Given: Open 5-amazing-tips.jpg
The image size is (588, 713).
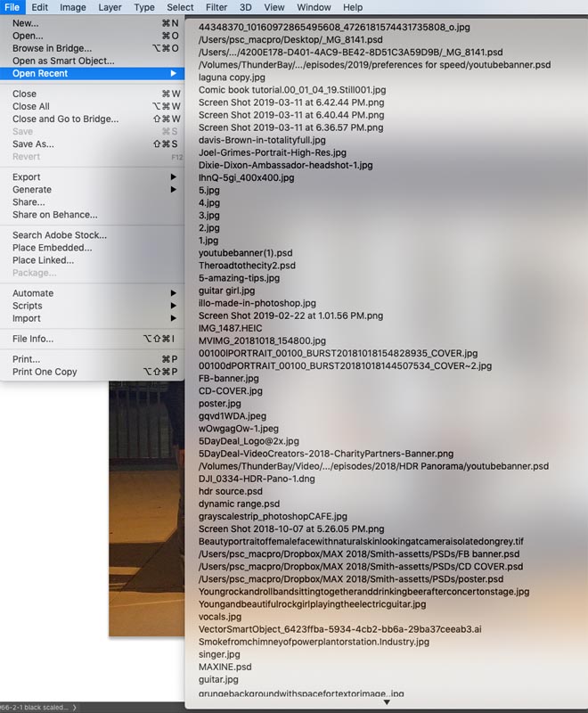Looking at the screenshot, I should click(239, 278).
